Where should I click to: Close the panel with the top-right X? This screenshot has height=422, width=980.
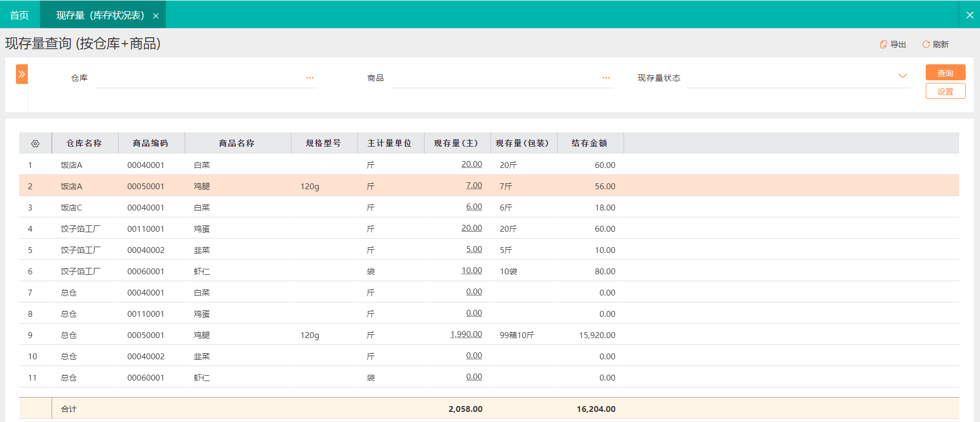click(969, 15)
